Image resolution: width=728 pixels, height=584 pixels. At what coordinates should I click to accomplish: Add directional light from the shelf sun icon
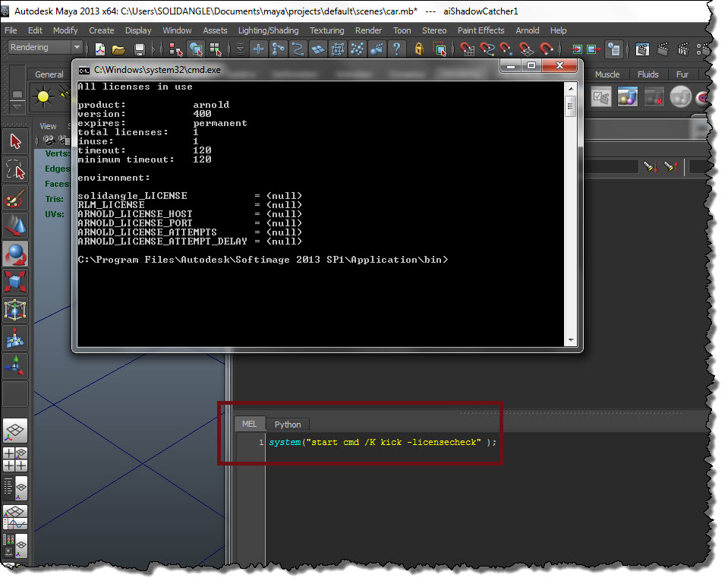click(43, 96)
